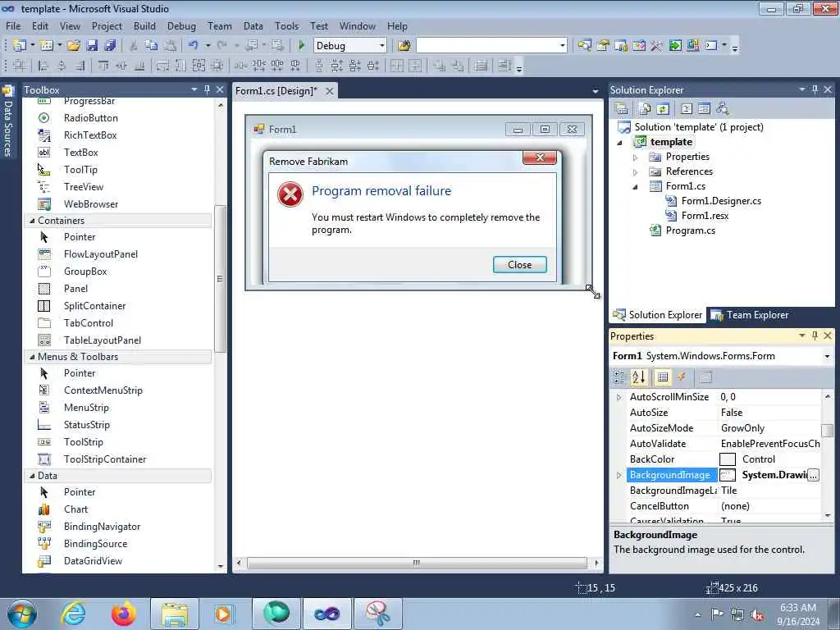The height and width of the screenshot is (630, 840).
Task: Select BindingNavigator toolbox item
Action: [102, 526]
